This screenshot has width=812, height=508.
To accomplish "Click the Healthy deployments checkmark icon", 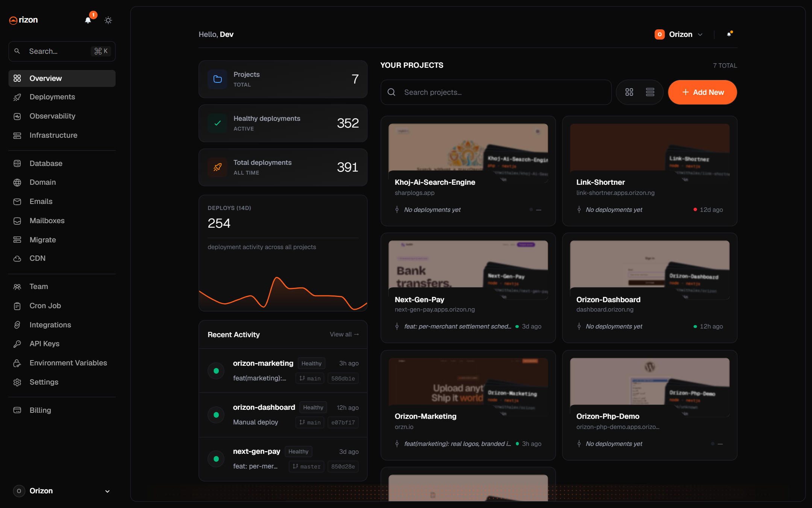I will pyautogui.click(x=217, y=123).
